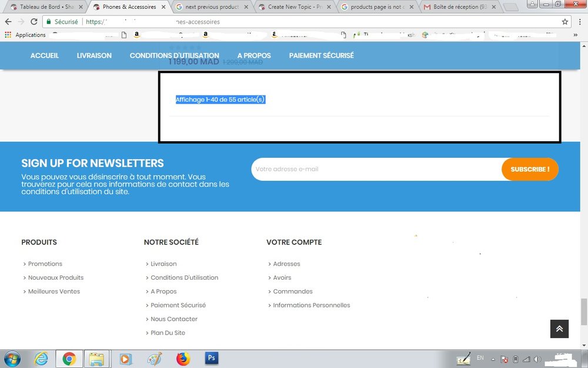Open the Paiement Sécurisé footer link

click(x=178, y=305)
